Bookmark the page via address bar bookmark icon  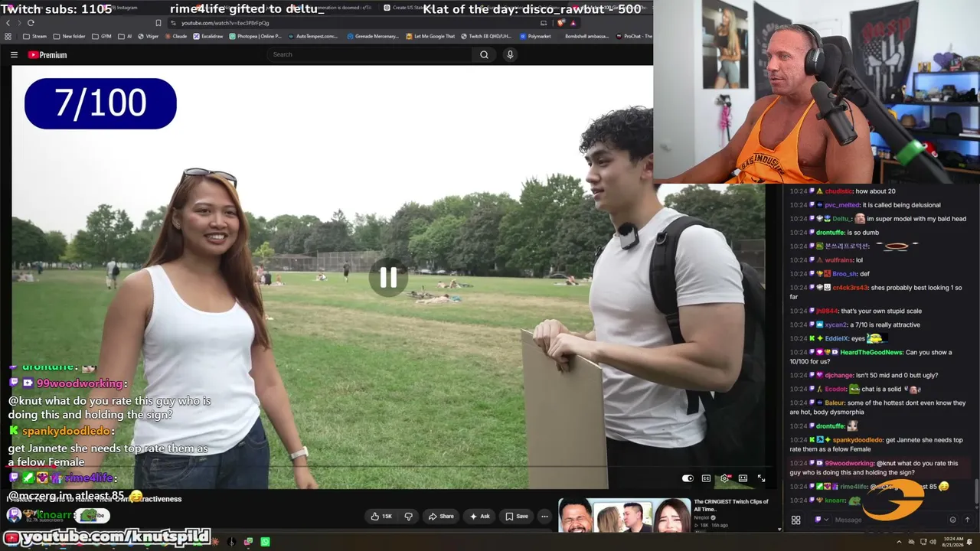click(158, 23)
